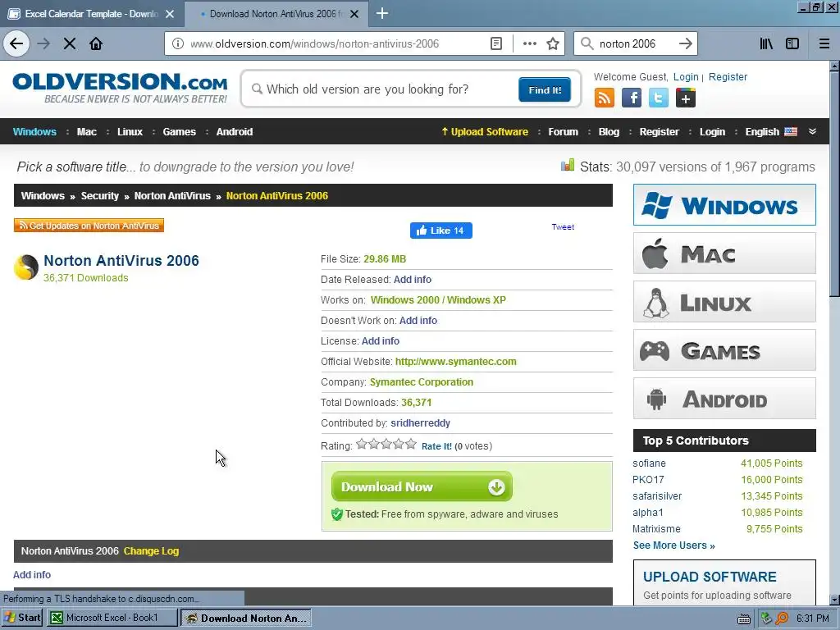Open Forum in the navigation bar
This screenshot has width=840, height=630.
tap(563, 132)
